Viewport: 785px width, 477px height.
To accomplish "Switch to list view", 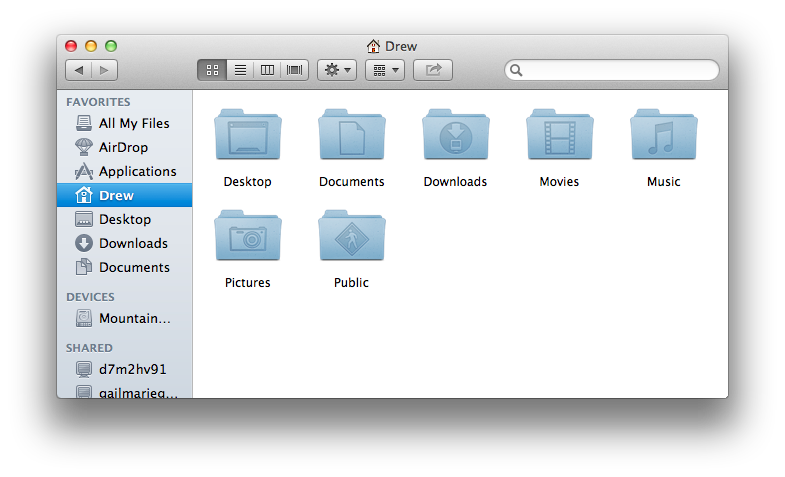I will [x=240, y=70].
